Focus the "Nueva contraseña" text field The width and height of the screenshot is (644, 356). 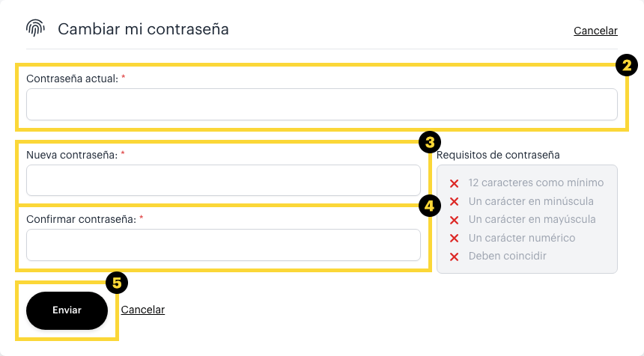coord(223,180)
